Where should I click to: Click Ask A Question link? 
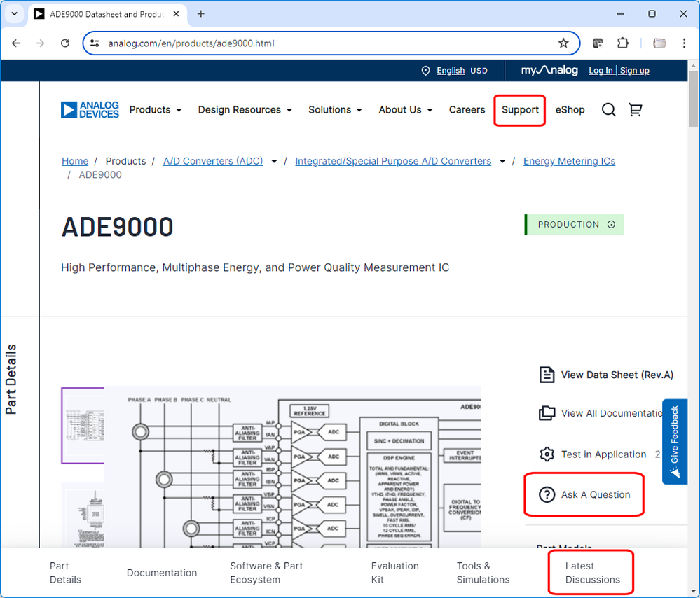pos(596,494)
